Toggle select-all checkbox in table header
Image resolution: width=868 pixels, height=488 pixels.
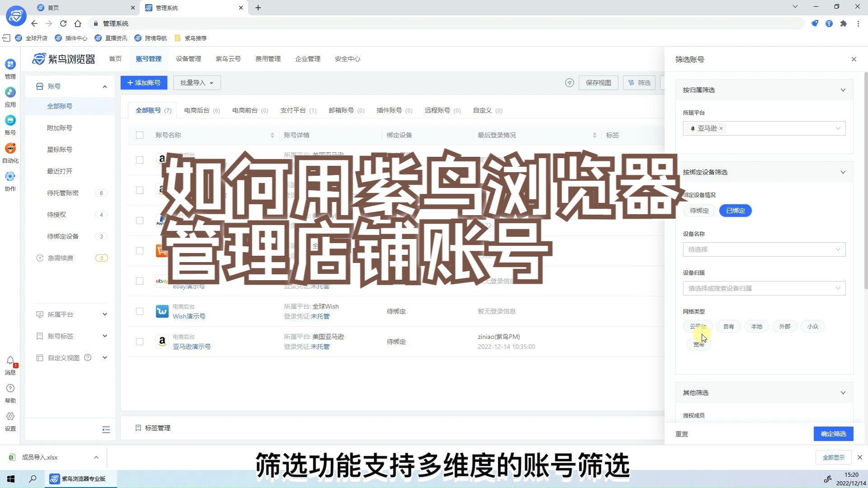tap(140, 135)
